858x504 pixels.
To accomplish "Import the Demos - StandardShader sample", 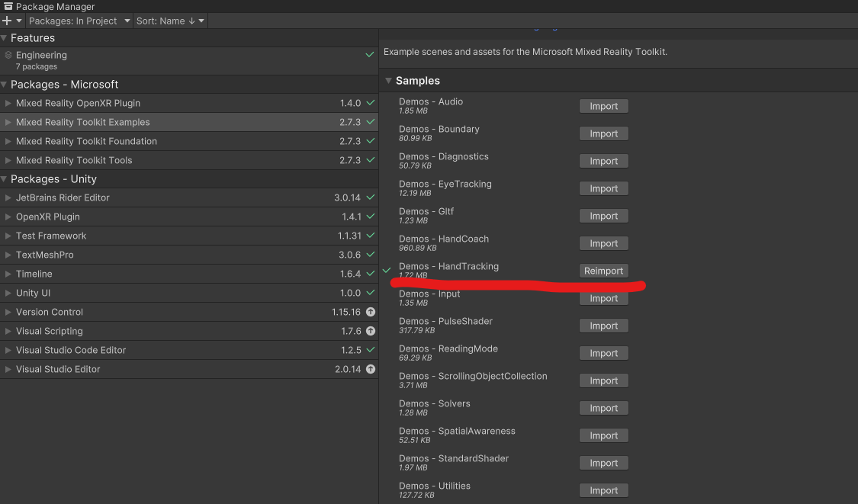I will (603, 463).
